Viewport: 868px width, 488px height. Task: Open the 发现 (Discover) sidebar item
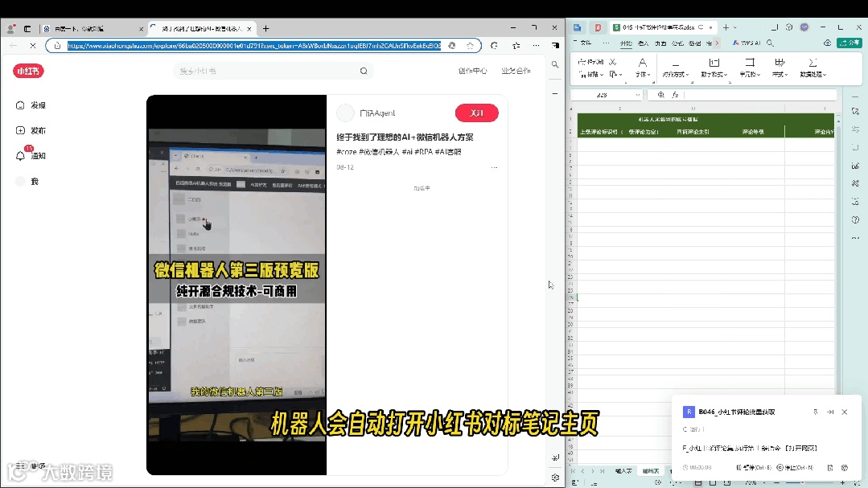32,105
